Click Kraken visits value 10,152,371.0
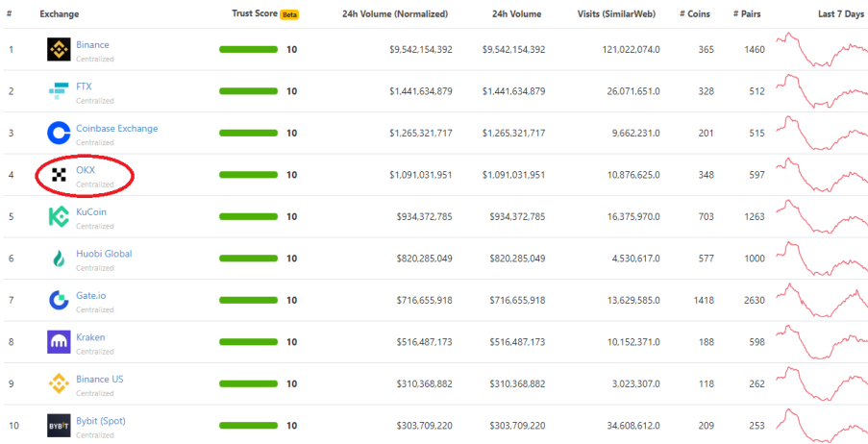868x444 pixels. click(633, 342)
